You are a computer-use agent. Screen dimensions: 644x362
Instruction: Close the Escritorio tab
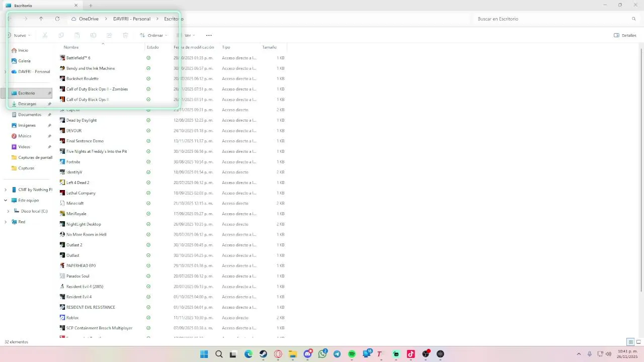pyautogui.click(x=76, y=5)
